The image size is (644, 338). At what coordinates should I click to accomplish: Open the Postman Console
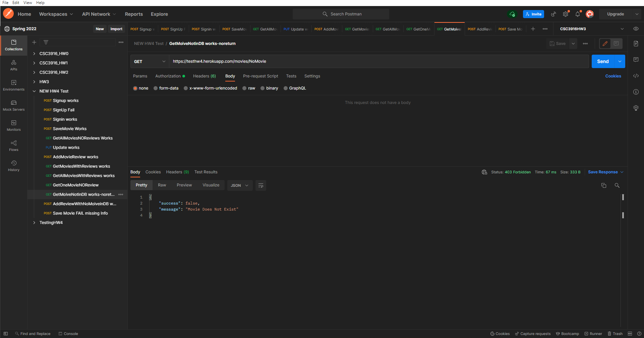click(x=68, y=334)
